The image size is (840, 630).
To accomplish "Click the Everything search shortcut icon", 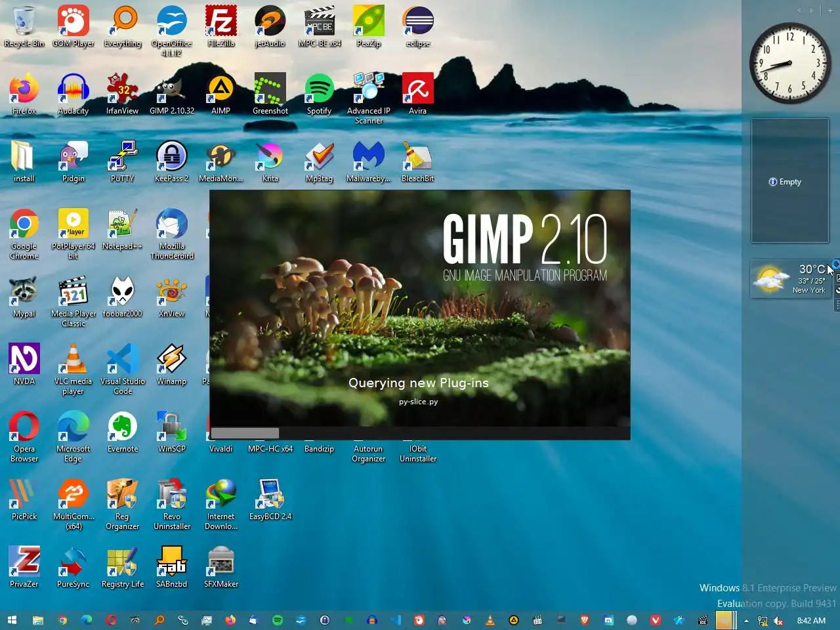I will [123, 26].
